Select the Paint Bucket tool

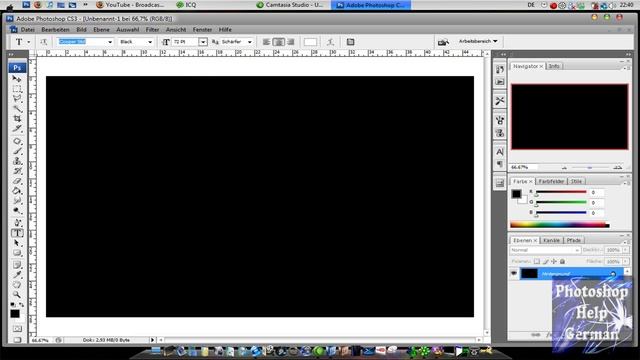coord(17,191)
